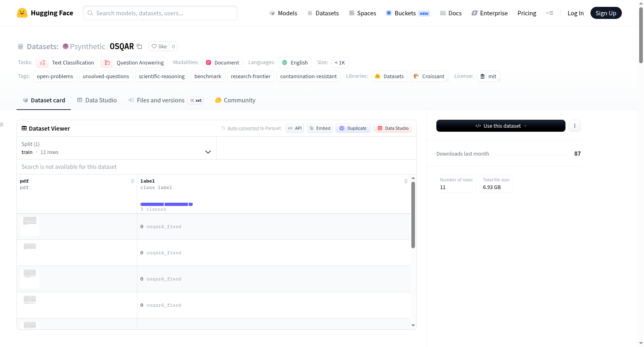Expand the Split train dropdown
Viewport: 644px width, 347px height.
(116, 148)
